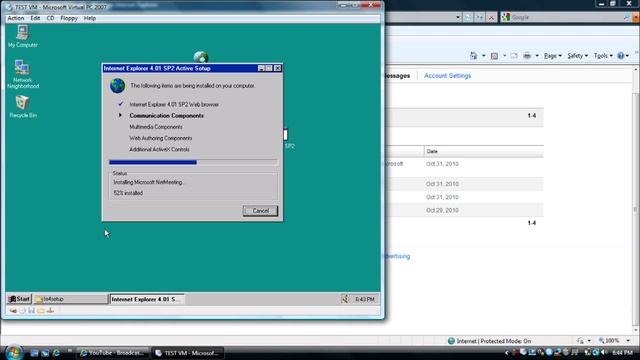Click the Print icon in browser command bar
The image size is (640, 360).
527,56
